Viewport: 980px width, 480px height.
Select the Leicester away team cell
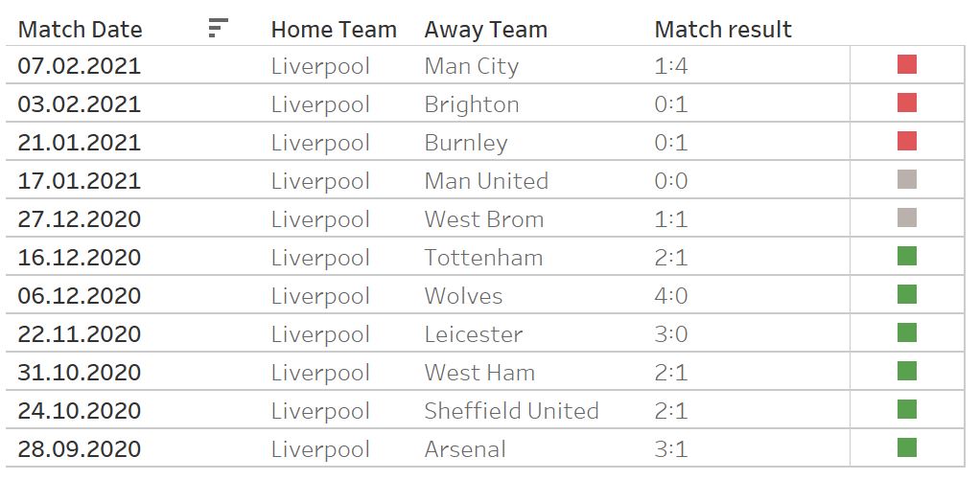coord(474,334)
